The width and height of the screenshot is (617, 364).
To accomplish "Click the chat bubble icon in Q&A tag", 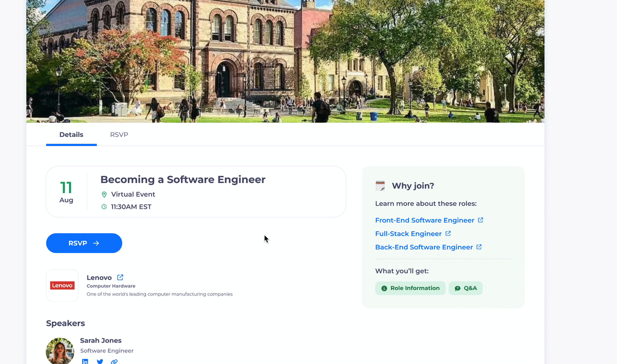I will 457,288.
